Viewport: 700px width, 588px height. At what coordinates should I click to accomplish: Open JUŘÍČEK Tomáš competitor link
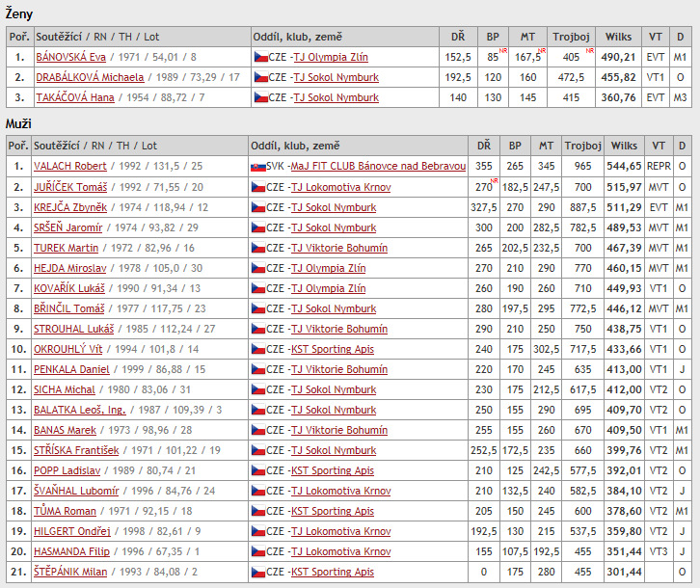(70, 187)
